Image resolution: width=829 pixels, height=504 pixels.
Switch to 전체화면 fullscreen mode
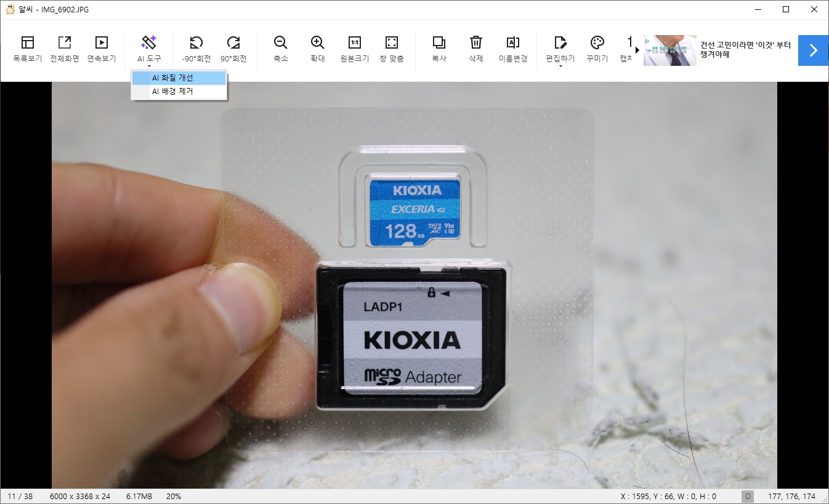pos(65,49)
